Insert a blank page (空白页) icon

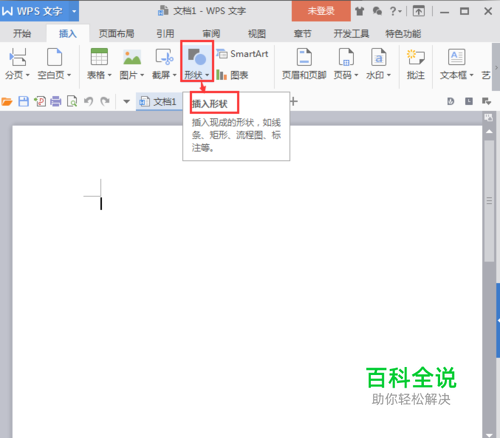click(54, 57)
